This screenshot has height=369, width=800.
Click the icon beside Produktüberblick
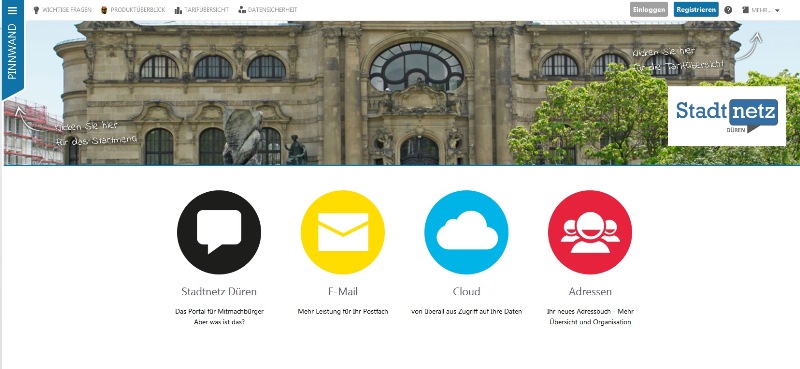pos(104,10)
